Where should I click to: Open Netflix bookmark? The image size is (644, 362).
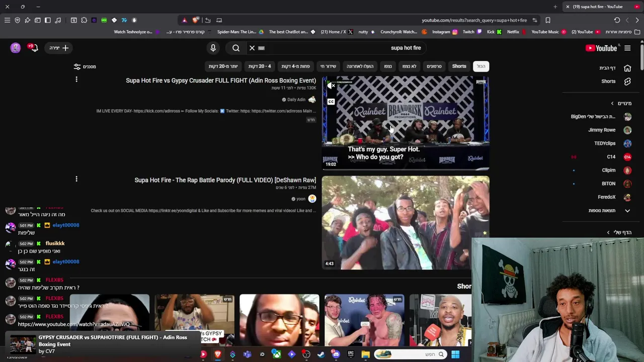[516, 32]
